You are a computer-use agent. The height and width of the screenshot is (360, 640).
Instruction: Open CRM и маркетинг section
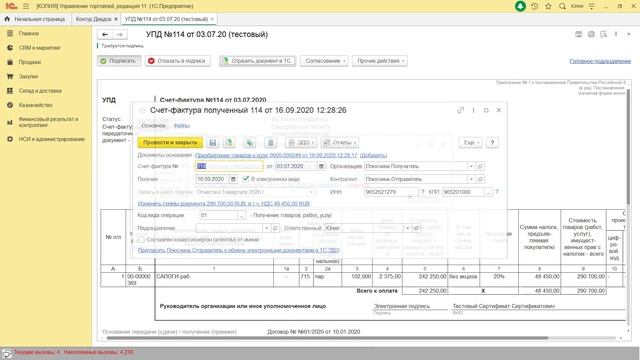pyautogui.click(x=39, y=48)
